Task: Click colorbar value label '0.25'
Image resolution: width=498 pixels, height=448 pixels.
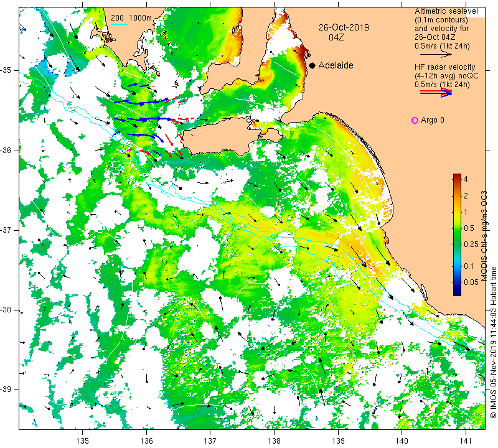Action: click(471, 244)
